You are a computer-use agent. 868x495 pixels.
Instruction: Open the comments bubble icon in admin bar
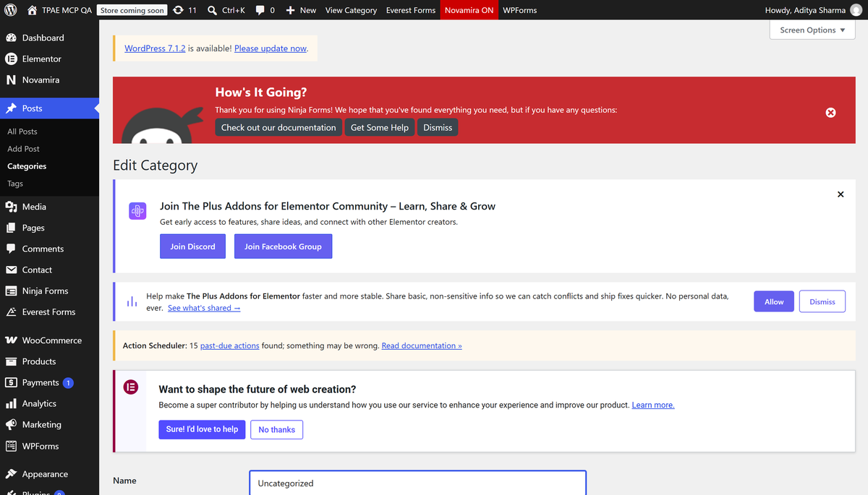point(260,10)
